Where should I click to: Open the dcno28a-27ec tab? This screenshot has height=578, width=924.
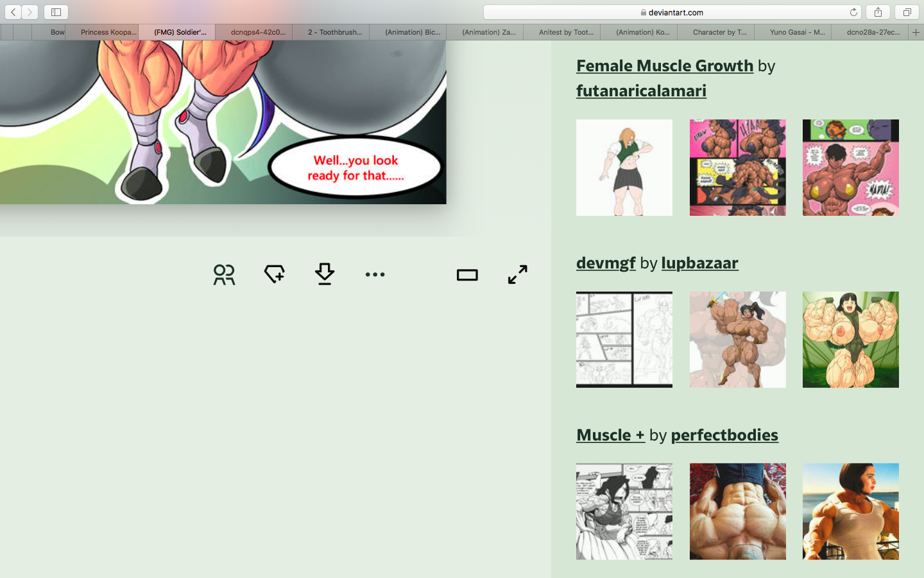pyautogui.click(x=870, y=32)
